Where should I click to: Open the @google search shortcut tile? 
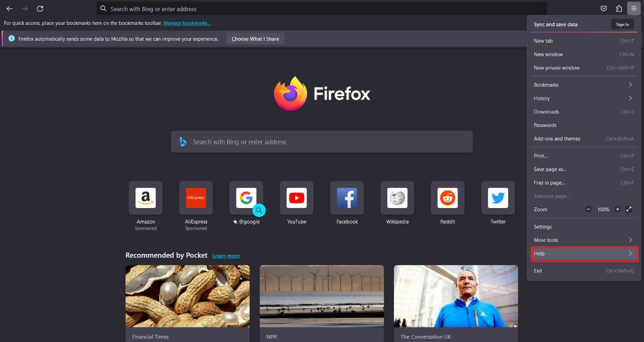[246, 198]
